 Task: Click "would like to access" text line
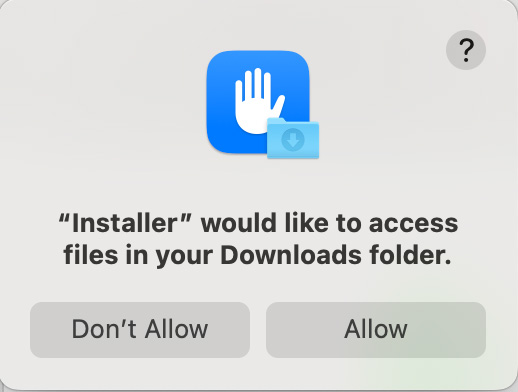tap(329, 223)
